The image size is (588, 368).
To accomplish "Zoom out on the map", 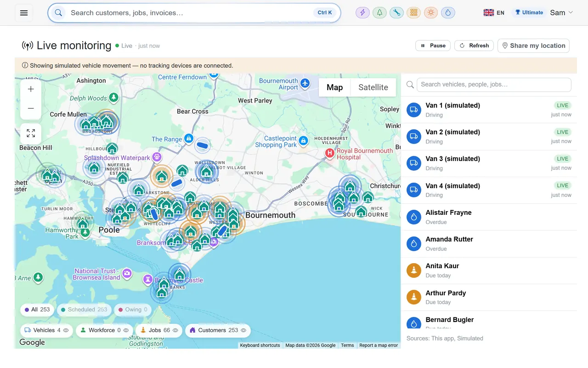I will (x=31, y=109).
